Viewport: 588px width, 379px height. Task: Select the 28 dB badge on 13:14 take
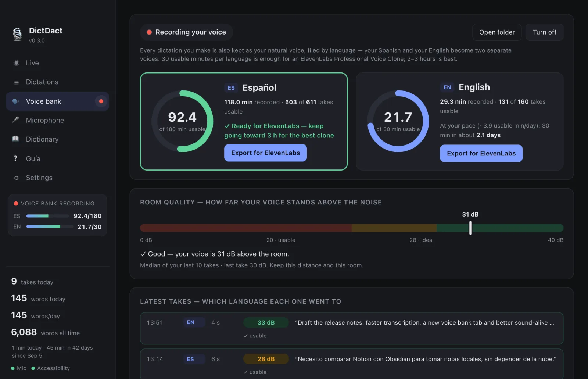266,359
